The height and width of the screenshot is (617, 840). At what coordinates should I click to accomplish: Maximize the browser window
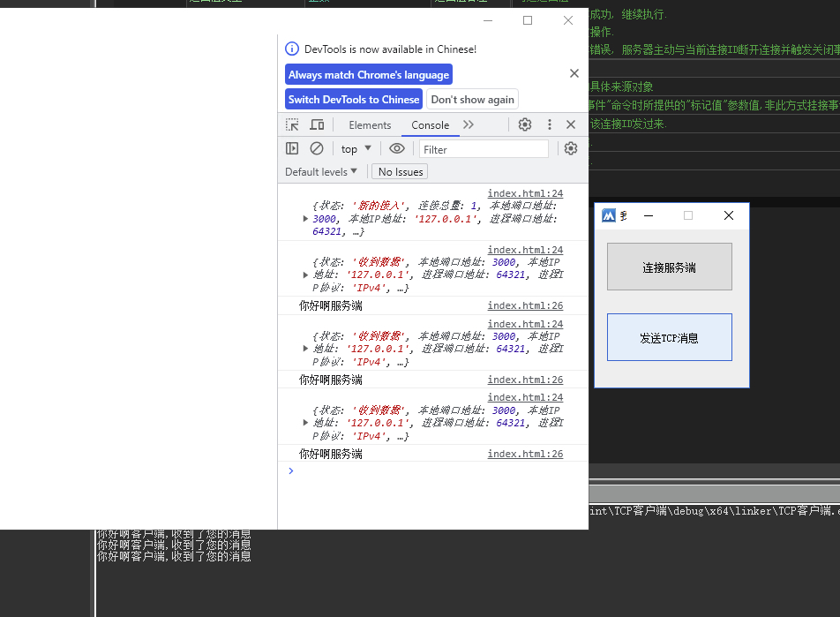528,20
